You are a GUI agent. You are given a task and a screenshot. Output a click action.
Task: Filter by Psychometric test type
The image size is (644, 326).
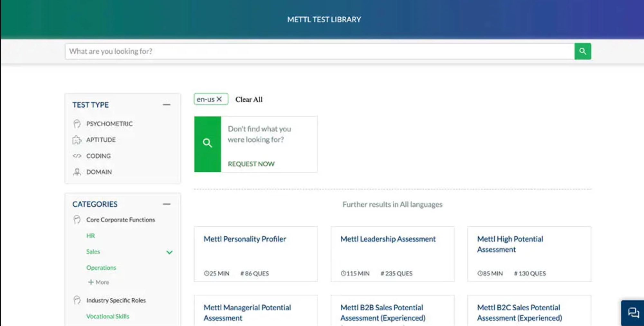[x=109, y=124]
